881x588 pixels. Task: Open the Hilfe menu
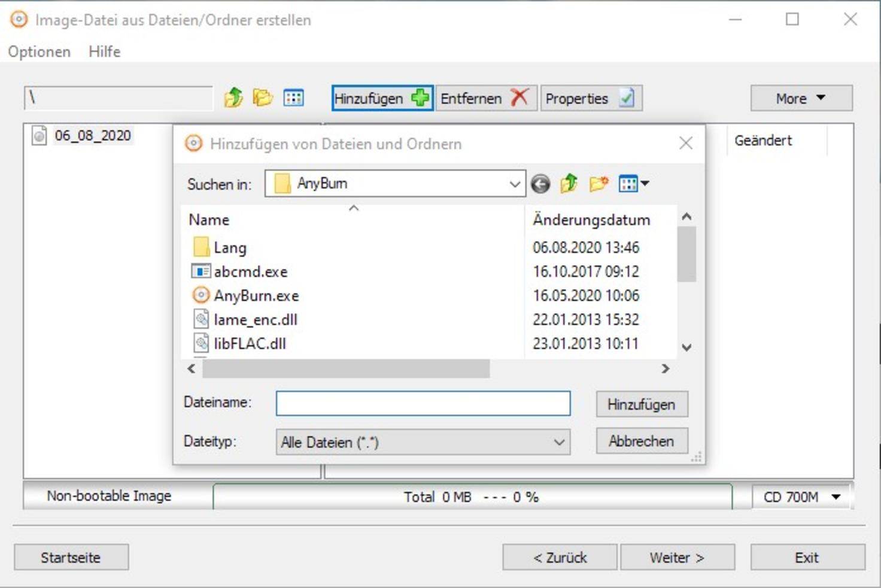(x=104, y=52)
